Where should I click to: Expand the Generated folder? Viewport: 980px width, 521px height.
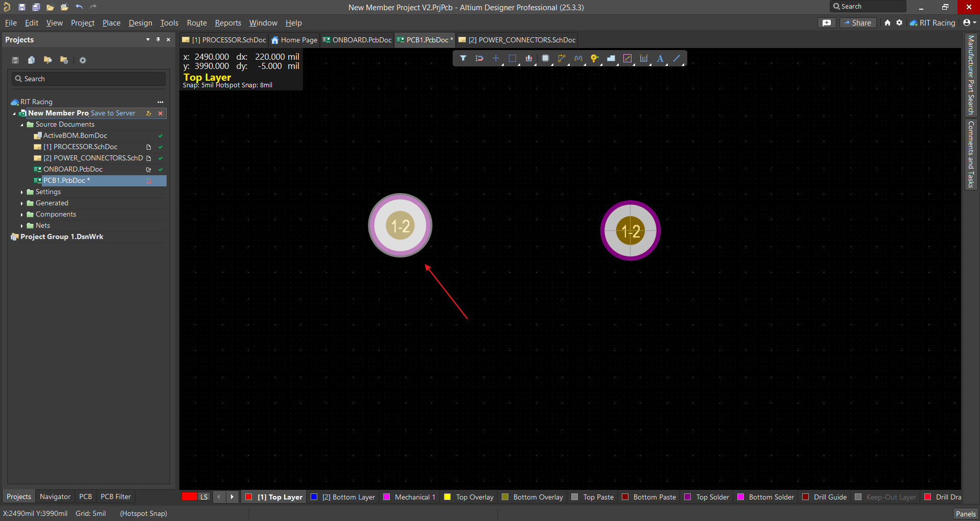(22, 203)
